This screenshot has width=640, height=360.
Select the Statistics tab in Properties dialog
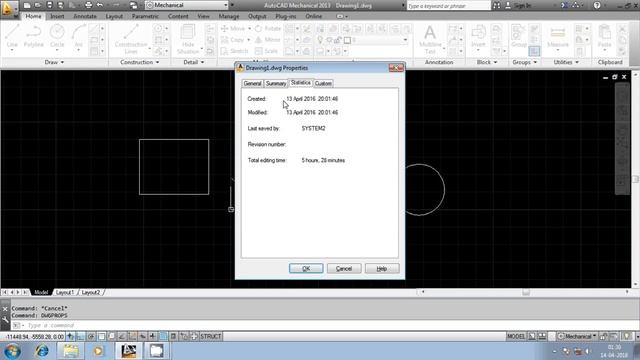tap(301, 82)
